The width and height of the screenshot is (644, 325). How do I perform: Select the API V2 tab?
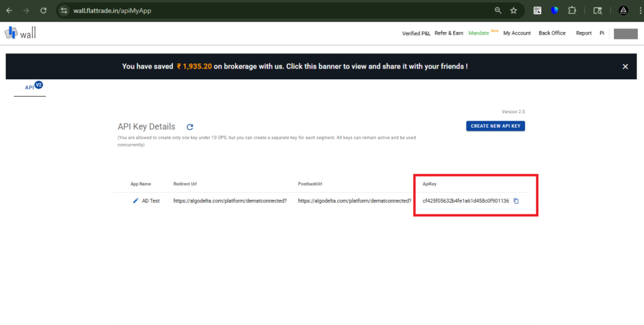[30, 87]
